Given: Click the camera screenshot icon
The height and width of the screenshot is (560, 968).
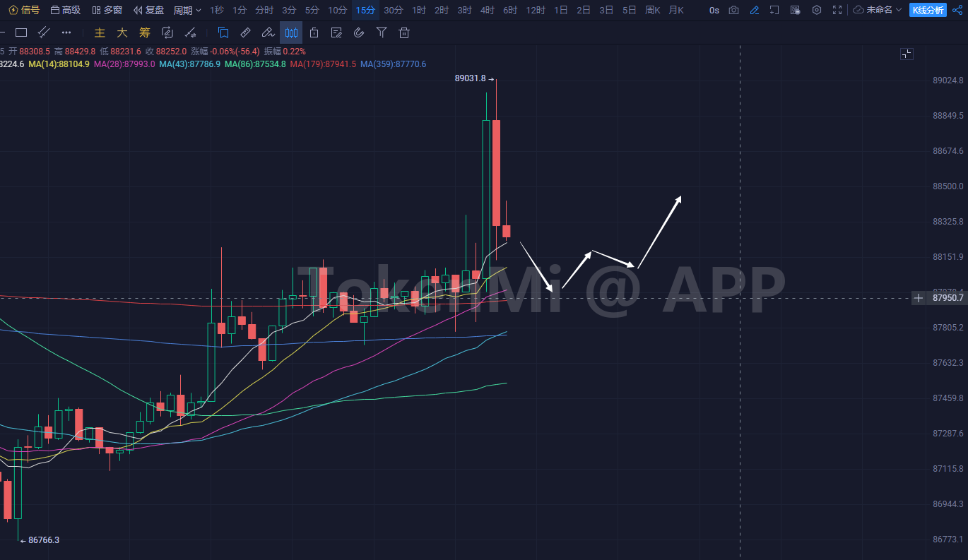Looking at the screenshot, I should click(x=734, y=10).
